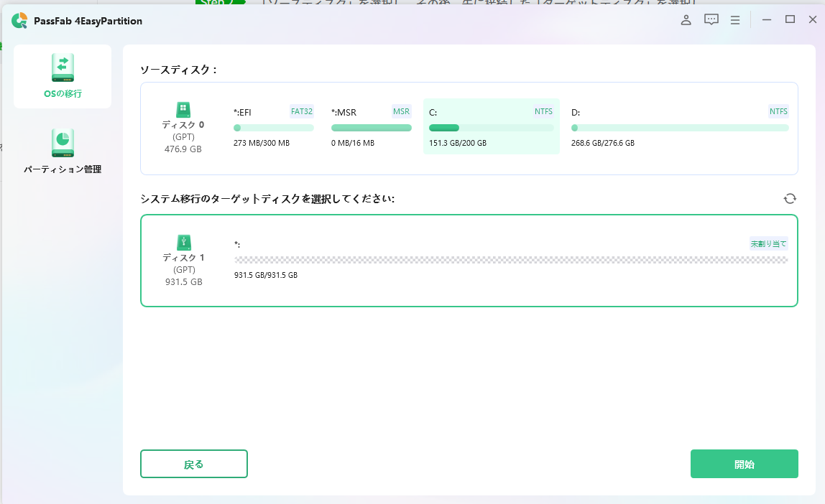Open the feedback message icon
The image size is (825, 504).
[x=711, y=20]
